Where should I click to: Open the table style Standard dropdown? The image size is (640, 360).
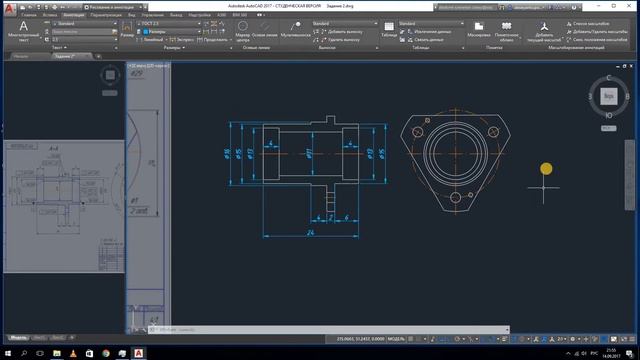[432, 24]
